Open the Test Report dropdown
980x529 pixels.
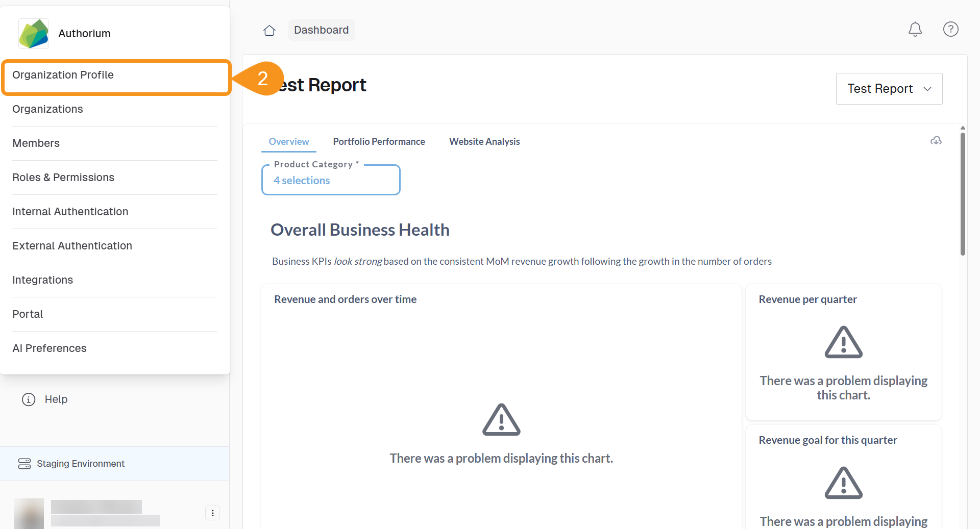point(889,88)
